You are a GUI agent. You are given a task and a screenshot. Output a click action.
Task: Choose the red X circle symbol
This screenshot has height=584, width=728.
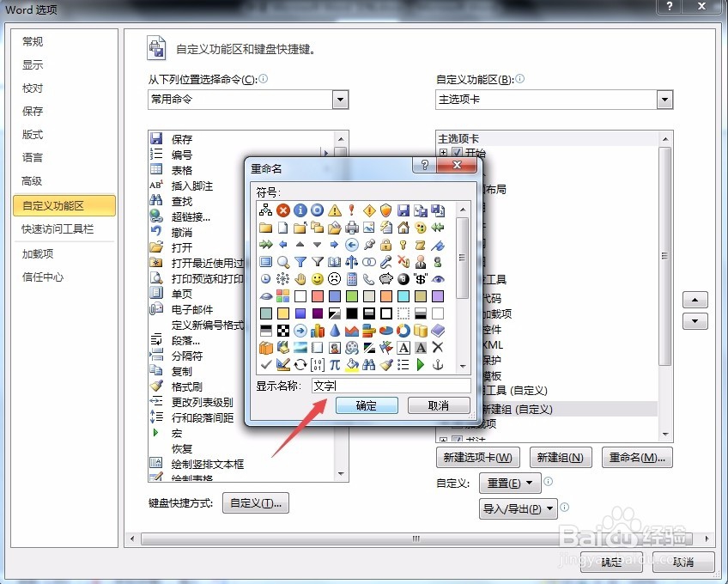282,210
